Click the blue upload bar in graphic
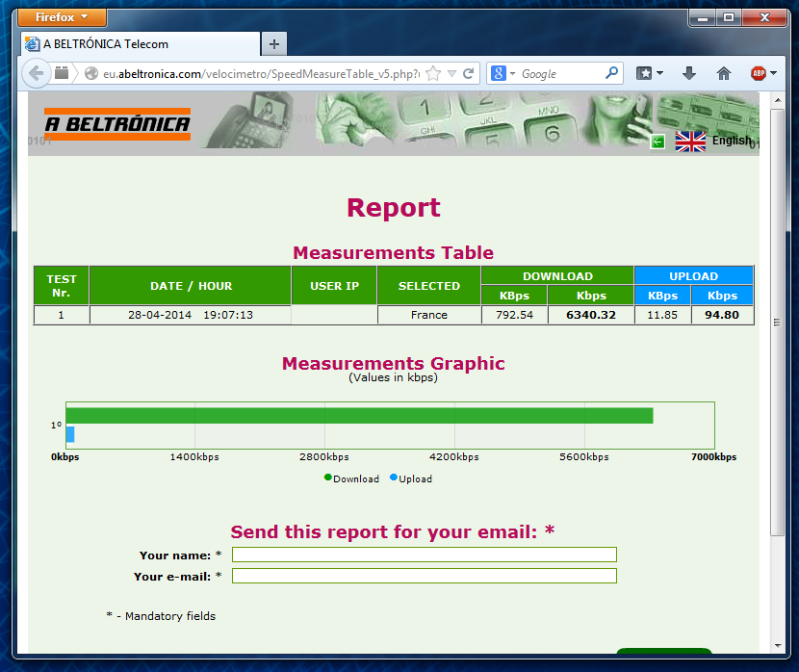This screenshot has height=672, width=799. click(x=70, y=434)
